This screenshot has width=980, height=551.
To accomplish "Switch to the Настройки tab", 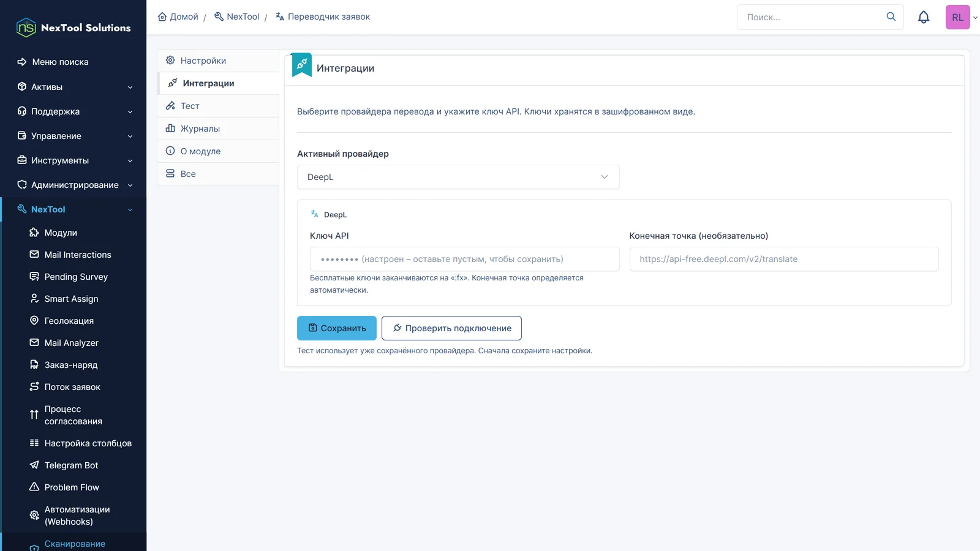I will [x=218, y=61].
